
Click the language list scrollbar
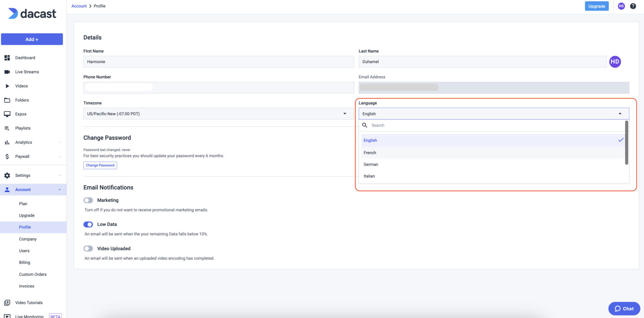(626, 143)
